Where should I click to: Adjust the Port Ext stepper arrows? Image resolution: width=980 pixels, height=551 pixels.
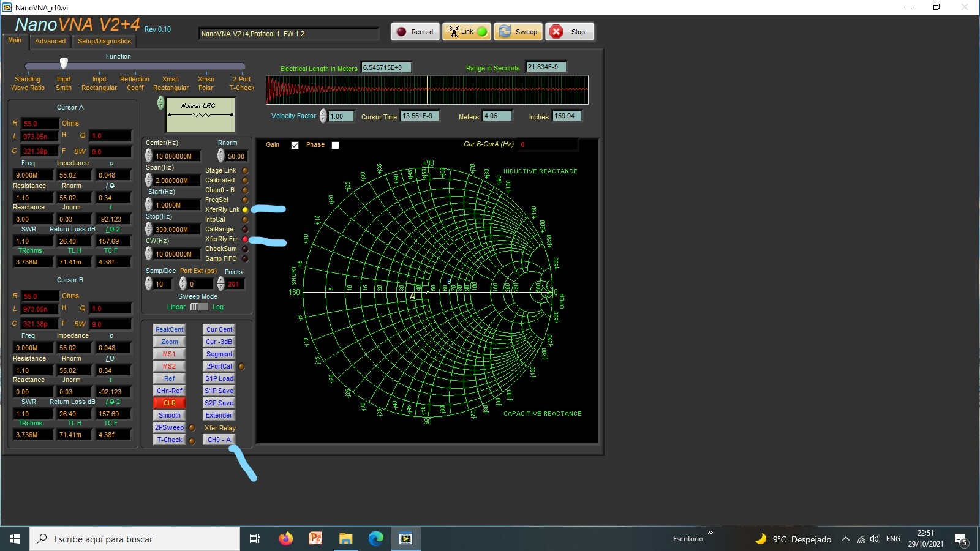coord(183,283)
